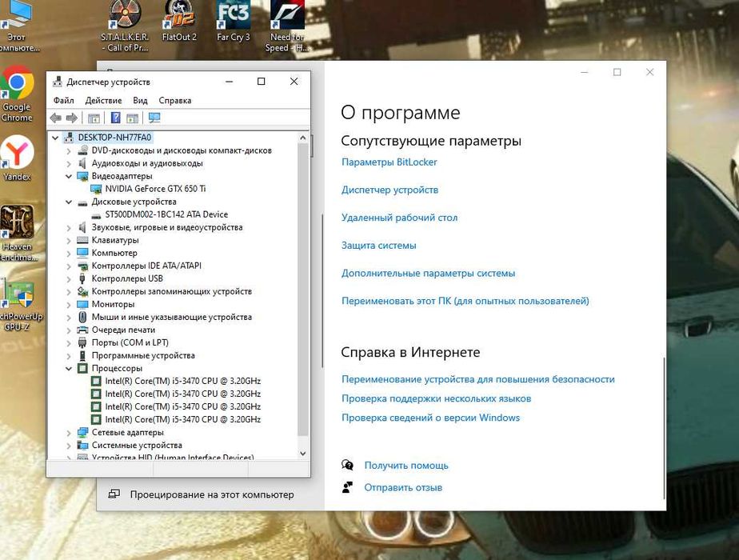Click the Forward arrow in Device Manager toolbar

tap(72, 118)
